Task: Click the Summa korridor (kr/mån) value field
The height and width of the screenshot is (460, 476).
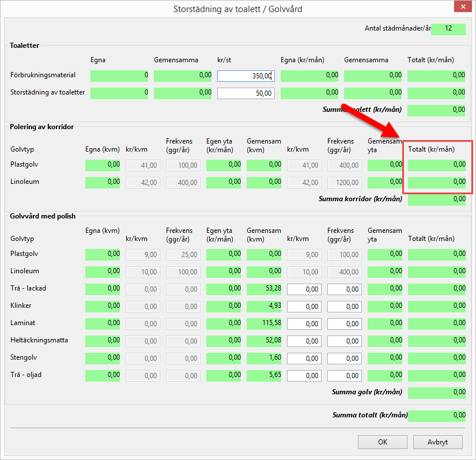Action: (x=436, y=199)
